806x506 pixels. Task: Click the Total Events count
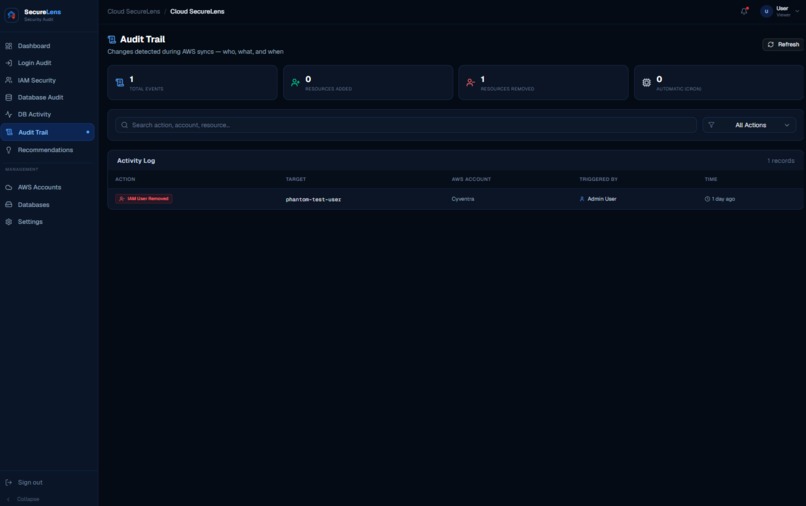click(x=132, y=79)
